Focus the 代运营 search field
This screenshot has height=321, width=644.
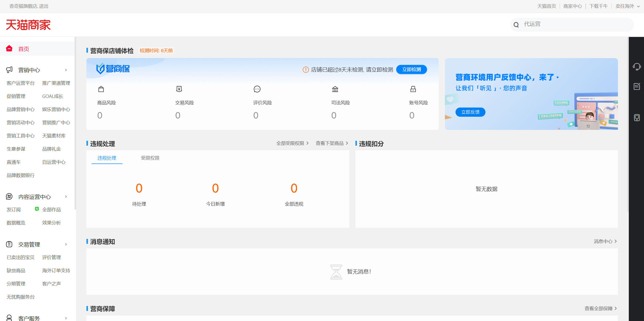coord(572,25)
